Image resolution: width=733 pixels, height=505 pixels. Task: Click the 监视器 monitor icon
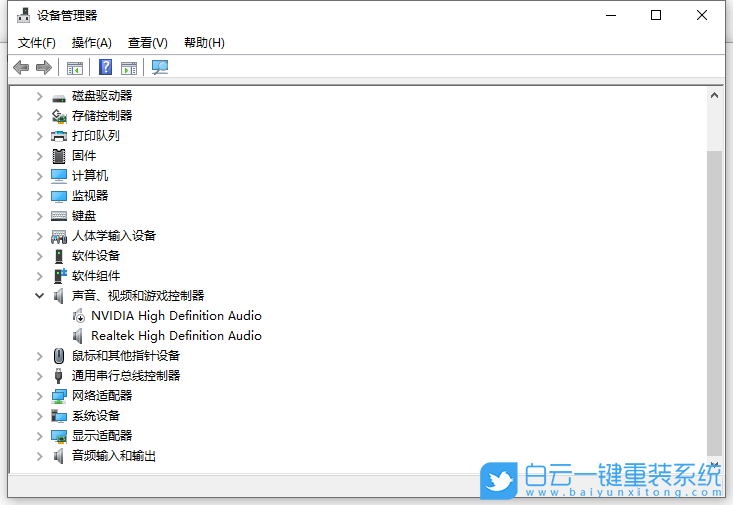[x=59, y=196]
